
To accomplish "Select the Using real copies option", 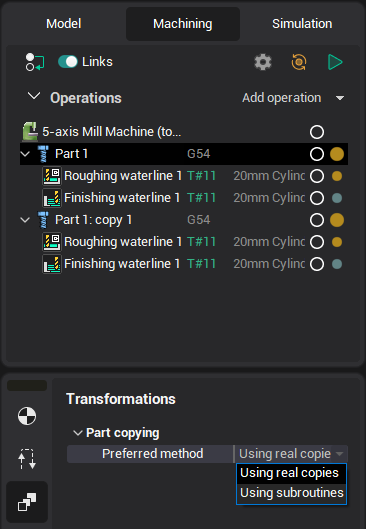I will click(x=292, y=473).
